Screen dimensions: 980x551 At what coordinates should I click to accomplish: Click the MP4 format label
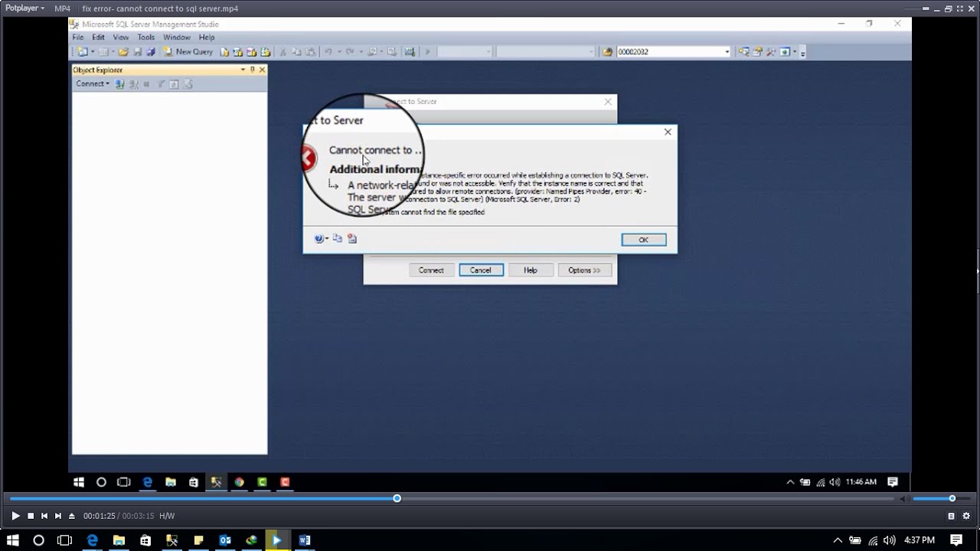62,8
